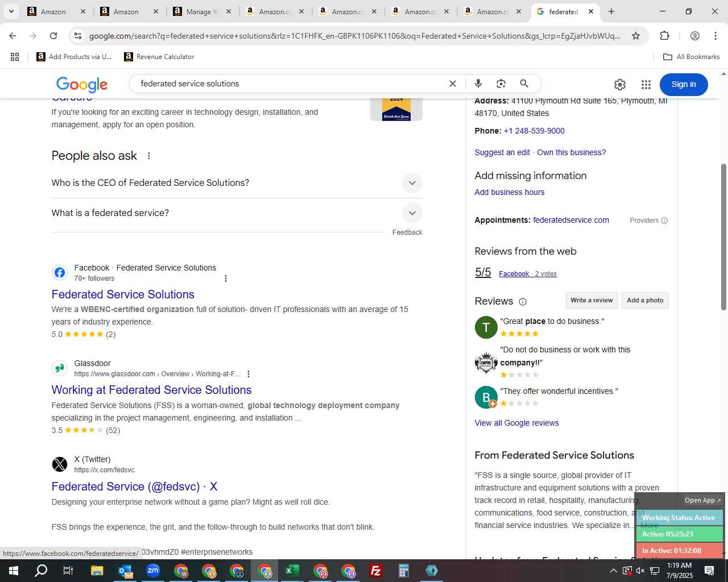This screenshot has height=582, width=728.
Task: Open Windows taskbar search
Action: coord(41,571)
